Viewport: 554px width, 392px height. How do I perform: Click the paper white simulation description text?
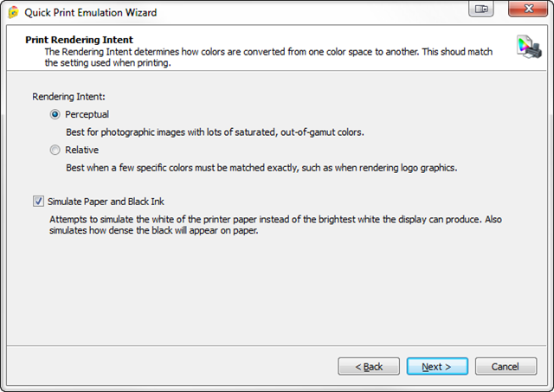[x=275, y=225]
